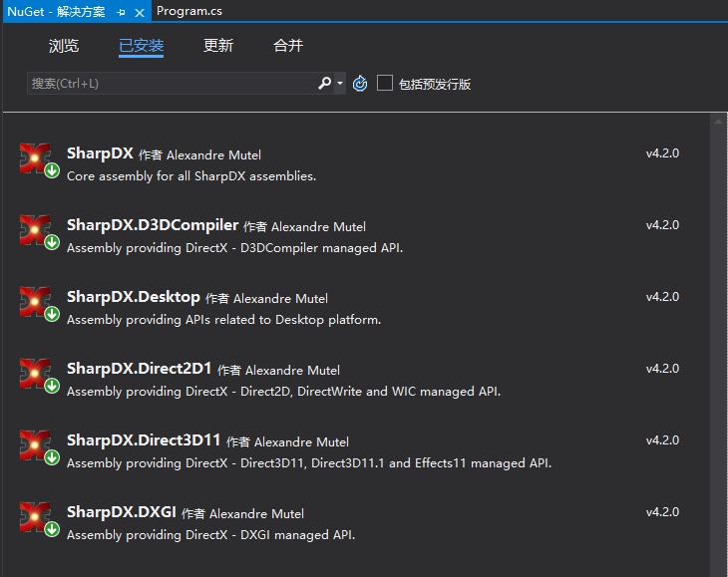Select the SharpDX.DXGI package title
Screen dimensions: 728x577
(122, 512)
